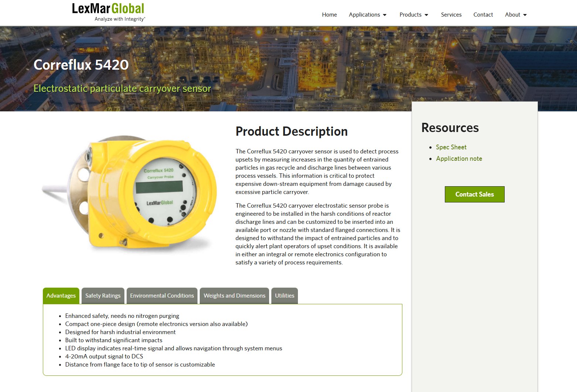Click the 'Electrostatic particulate carryover sensor' subtitle

pyautogui.click(x=122, y=89)
